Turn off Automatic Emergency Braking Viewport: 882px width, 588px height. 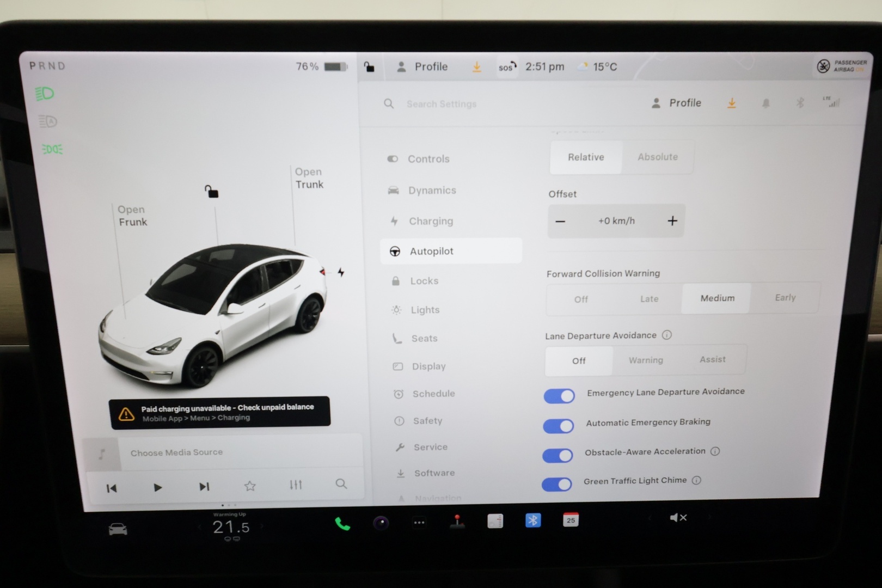[558, 426]
